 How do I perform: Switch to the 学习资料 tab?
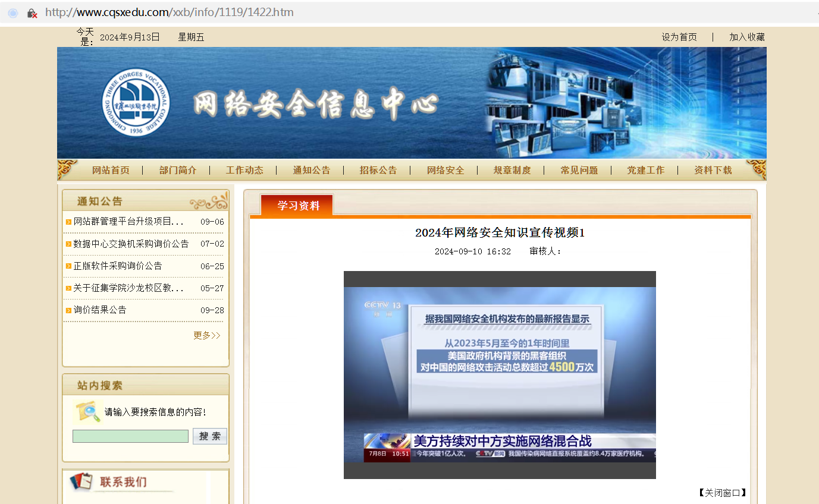[x=298, y=206]
